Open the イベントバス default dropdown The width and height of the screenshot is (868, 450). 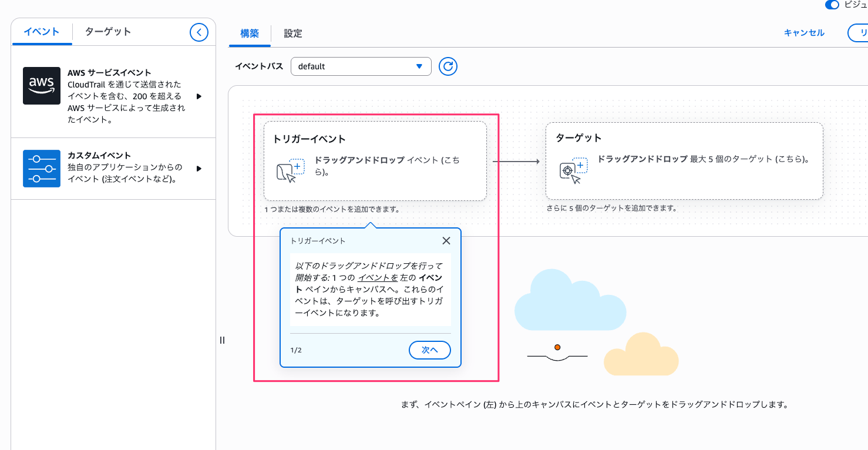(361, 66)
